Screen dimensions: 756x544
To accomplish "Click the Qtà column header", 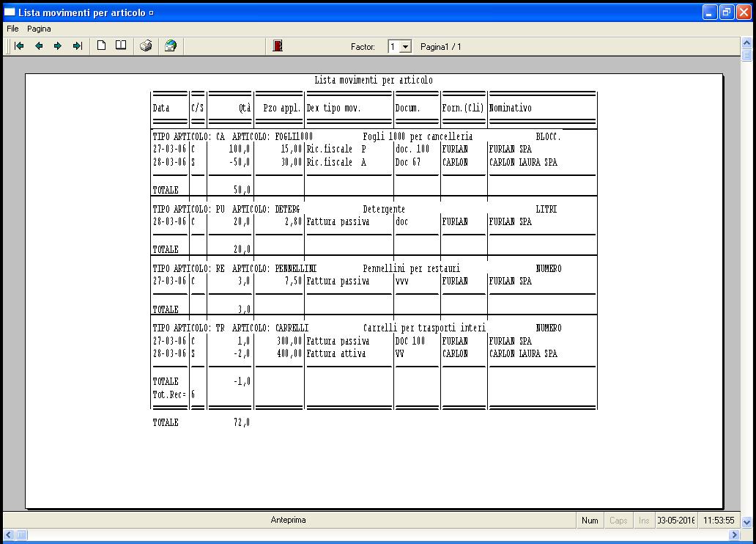I will point(245,108).
